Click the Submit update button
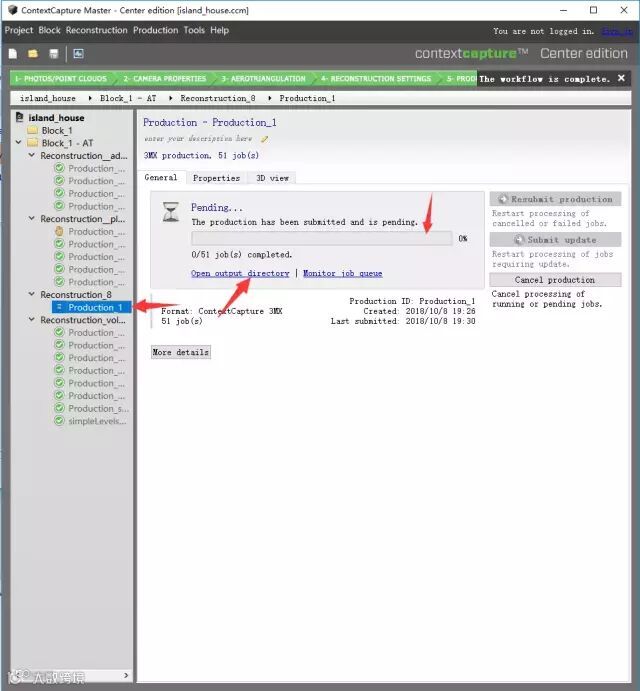Viewport: 640px width, 691px height. click(x=555, y=240)
